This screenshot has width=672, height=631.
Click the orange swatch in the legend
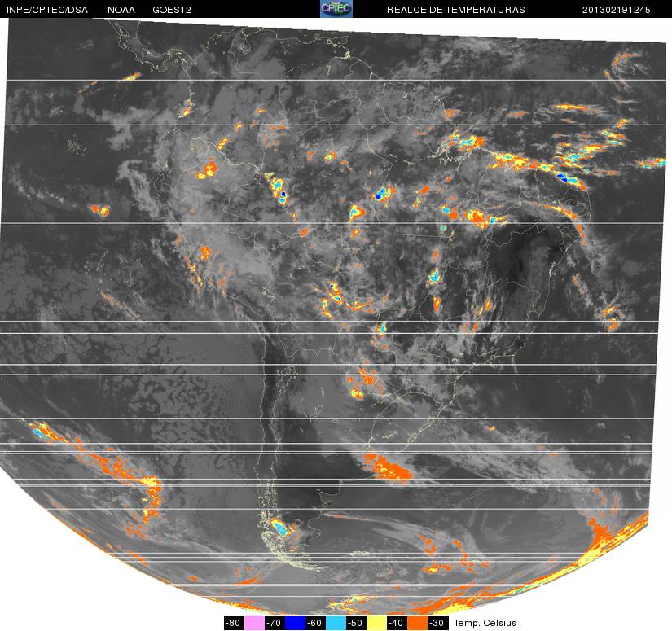pos(417,623)
